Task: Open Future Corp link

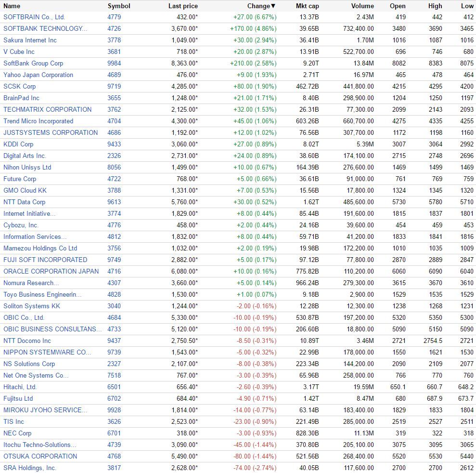Action: coord(20,179)
